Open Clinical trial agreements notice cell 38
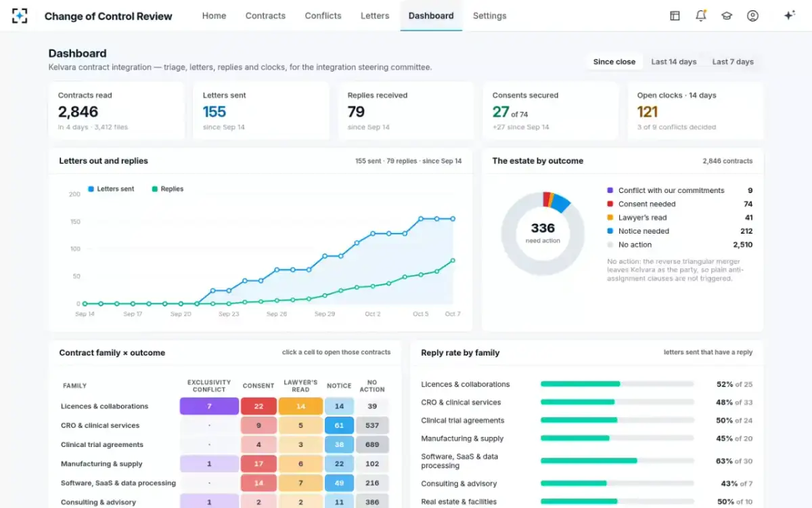 tap(339, 444)
